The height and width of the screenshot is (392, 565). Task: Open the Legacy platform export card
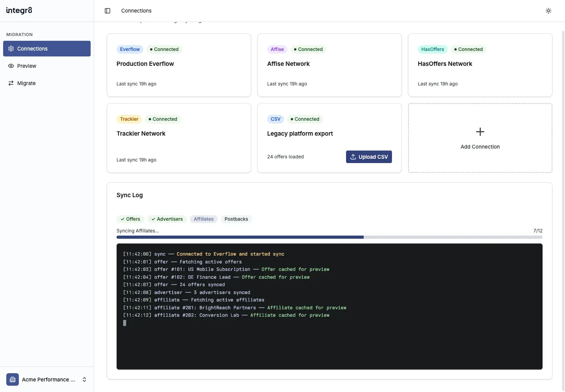(330, 138)
